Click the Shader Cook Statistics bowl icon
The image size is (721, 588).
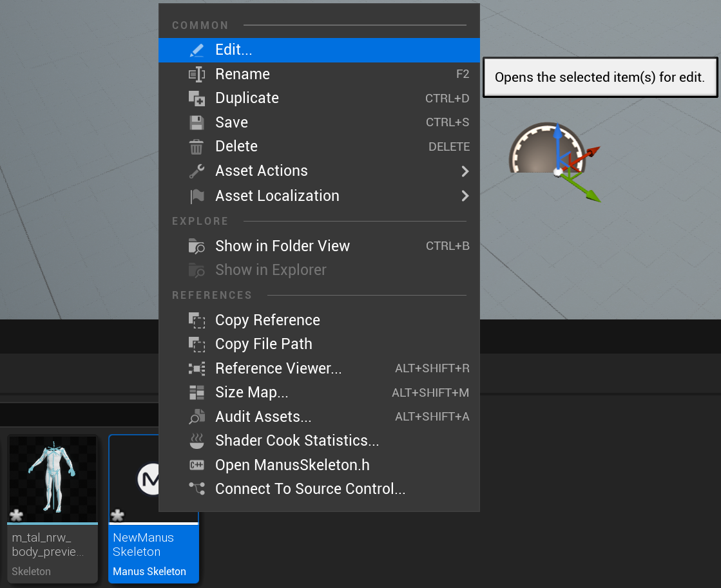(x=197, y=441)
